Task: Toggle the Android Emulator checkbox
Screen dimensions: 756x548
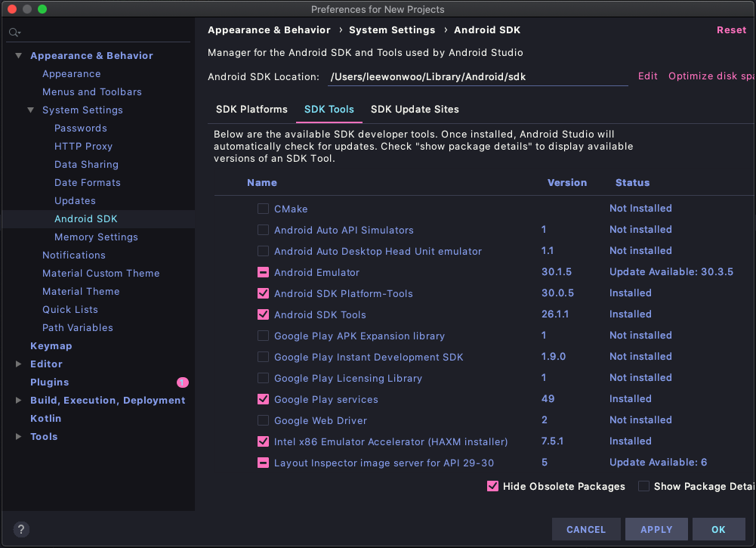Action: click(x=263, y=273)
